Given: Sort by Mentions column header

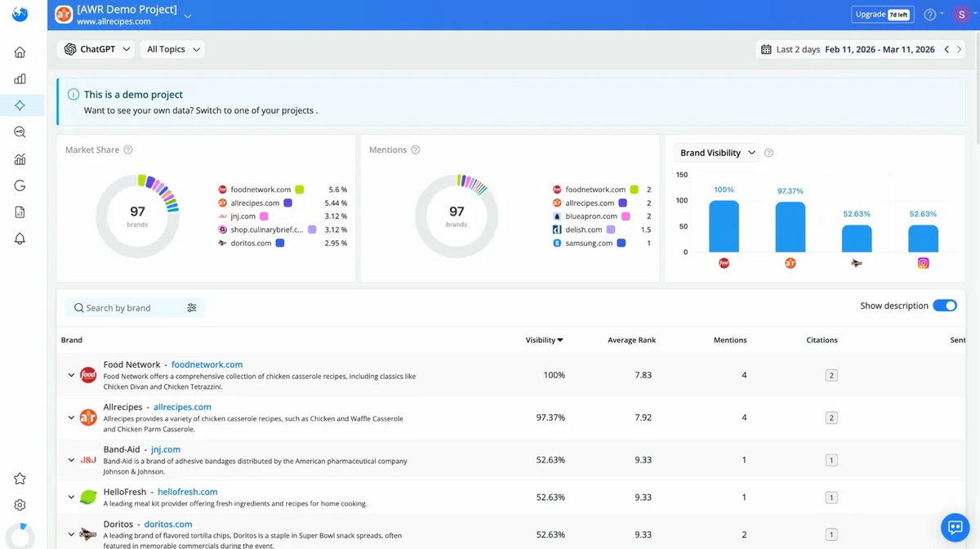Looking at the screenshot, I should 730,340.
